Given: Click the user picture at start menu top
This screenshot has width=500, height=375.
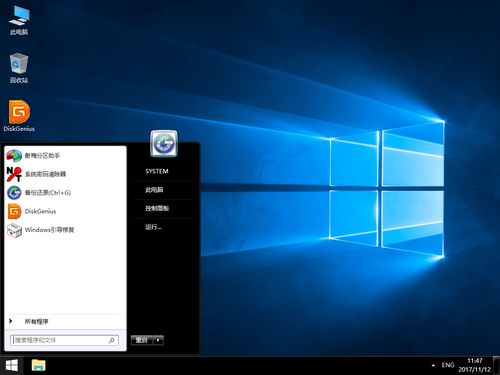Looking at the screenshot, I should coord(164,144).
